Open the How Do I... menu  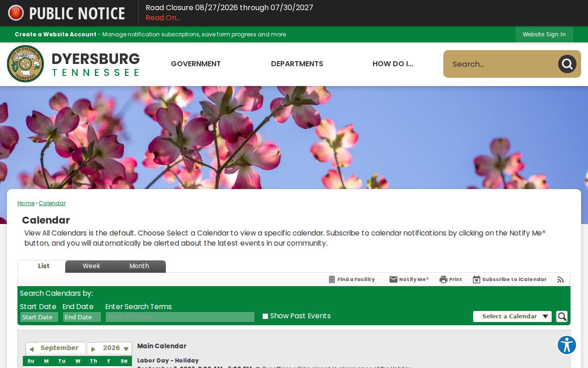(x=393, y=64)
